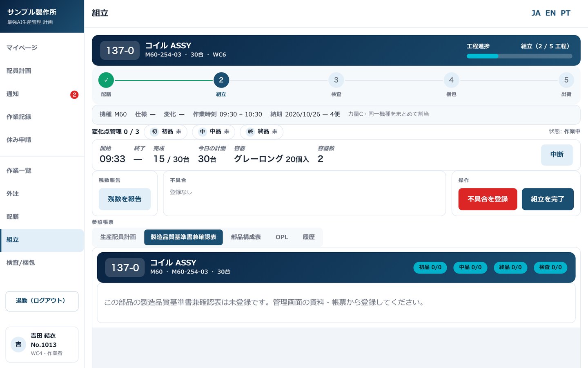Open the 部品構成表 tab
588x368 pixels.
point(246,237)
